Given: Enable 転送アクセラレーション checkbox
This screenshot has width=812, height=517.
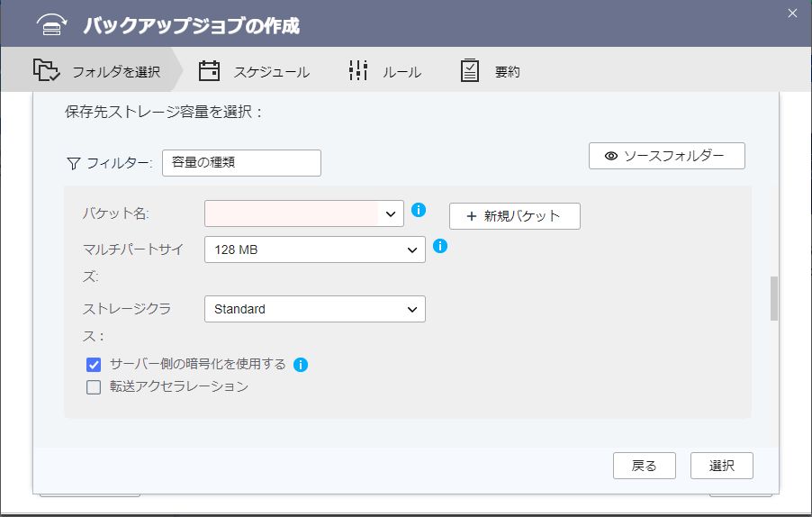Looking at the screenshot, I should [94, 387].
